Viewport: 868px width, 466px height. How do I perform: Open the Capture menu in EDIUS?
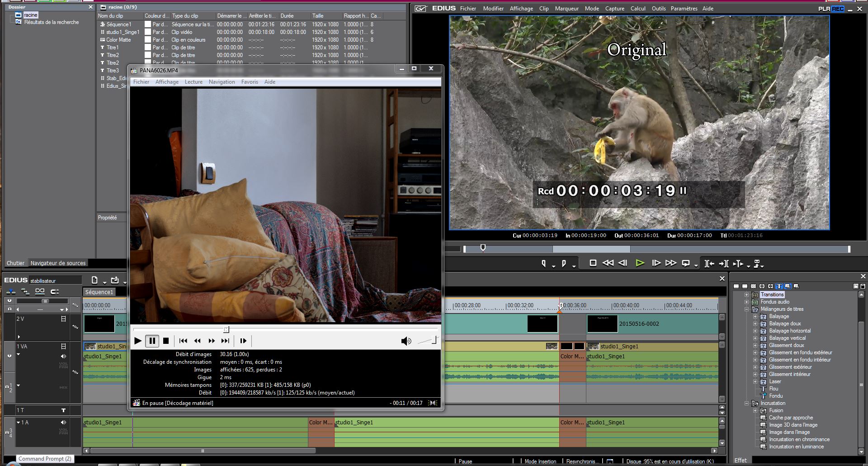615,9
